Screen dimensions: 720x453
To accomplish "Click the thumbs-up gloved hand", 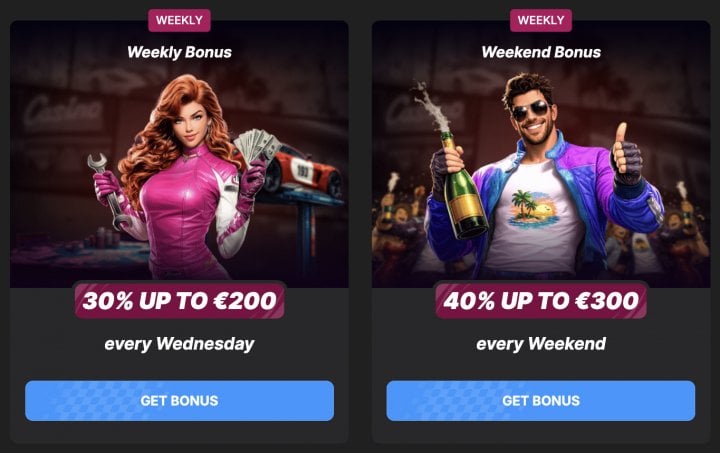I will [626, 154].
